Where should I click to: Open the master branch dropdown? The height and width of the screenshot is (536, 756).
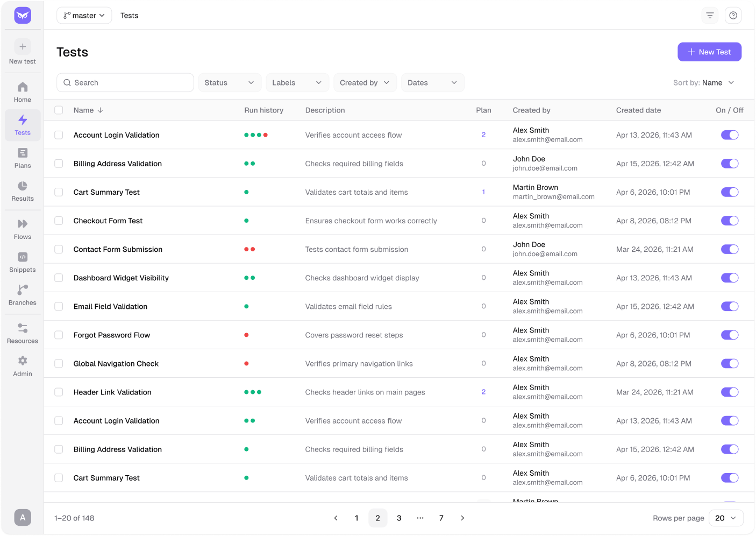pos(84,16)
